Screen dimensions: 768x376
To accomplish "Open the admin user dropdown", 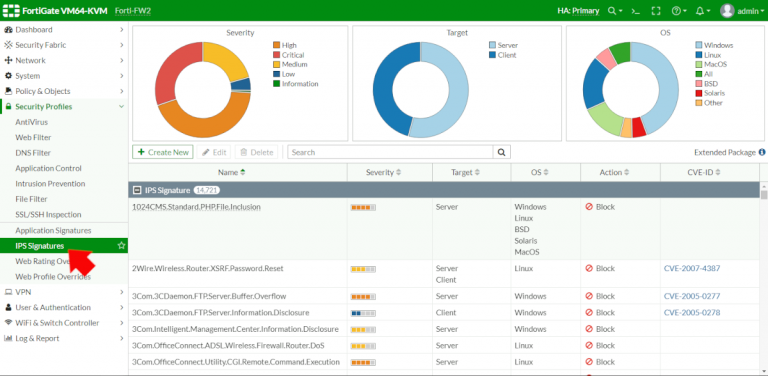I will click(x=742, y=11).
